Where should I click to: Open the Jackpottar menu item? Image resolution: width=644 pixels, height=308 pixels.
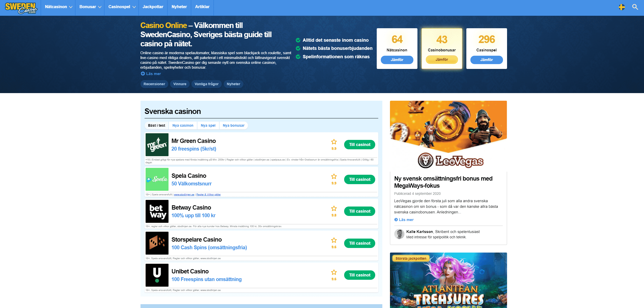coord(153,7)
